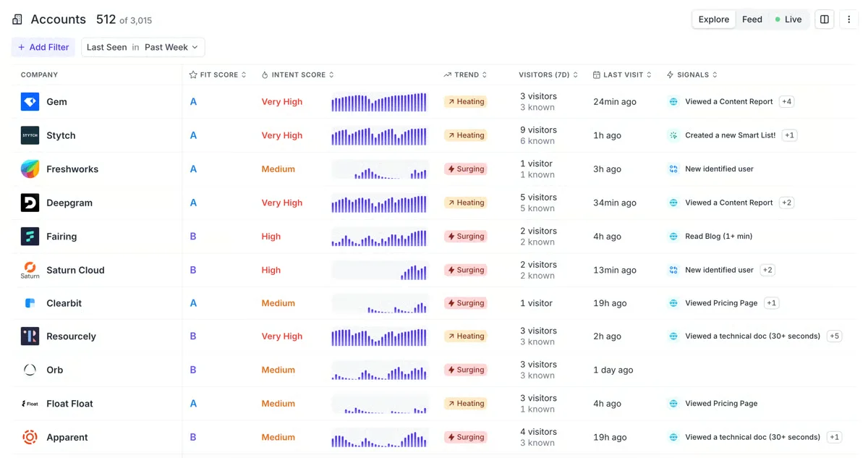
Task: Sort by Intent Score column header
Action: pyautogui.click(x=298, y=75)
